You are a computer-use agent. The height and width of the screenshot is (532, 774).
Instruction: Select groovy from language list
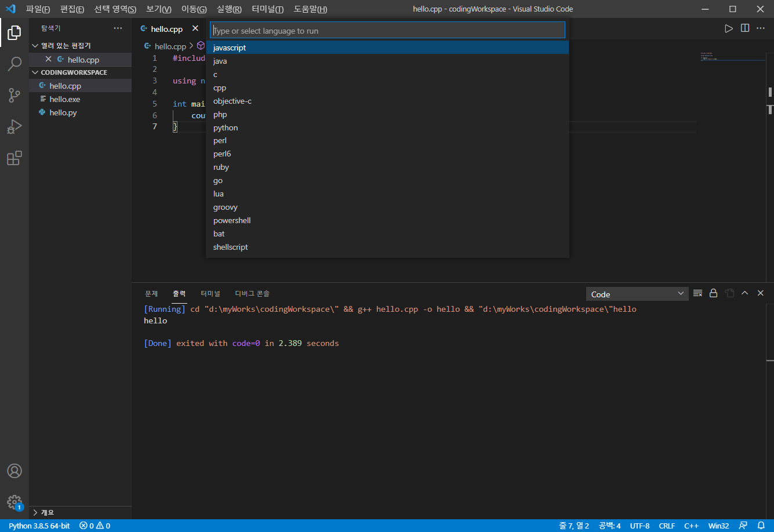[x=387, y=207]
